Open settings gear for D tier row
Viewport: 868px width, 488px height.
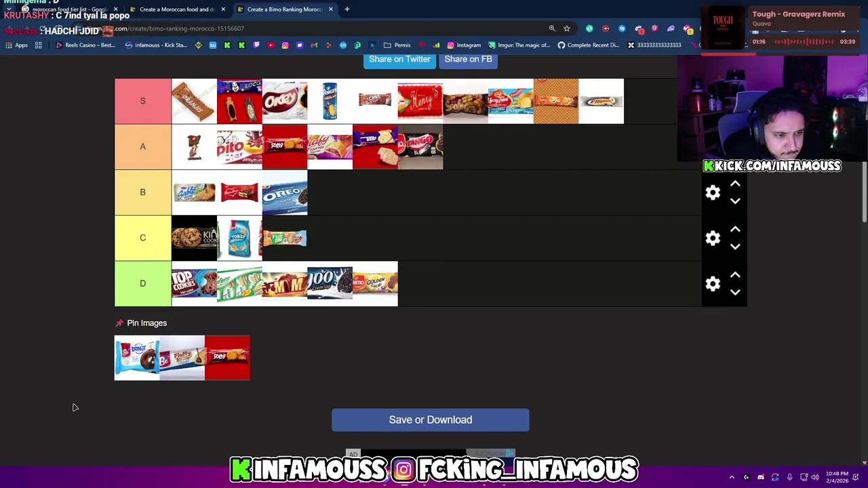pyautogui.click(x=713, y=283)
